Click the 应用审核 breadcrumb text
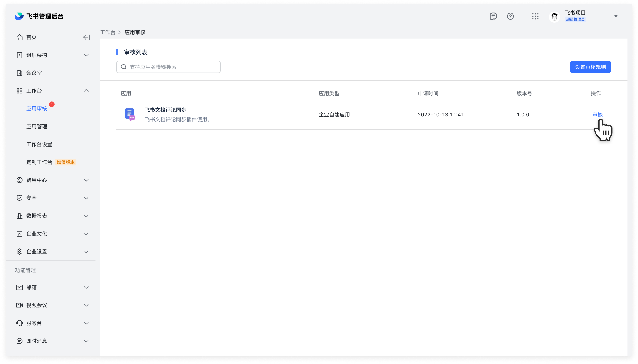Viewport: 638px width, 364px height. (135, 32)
